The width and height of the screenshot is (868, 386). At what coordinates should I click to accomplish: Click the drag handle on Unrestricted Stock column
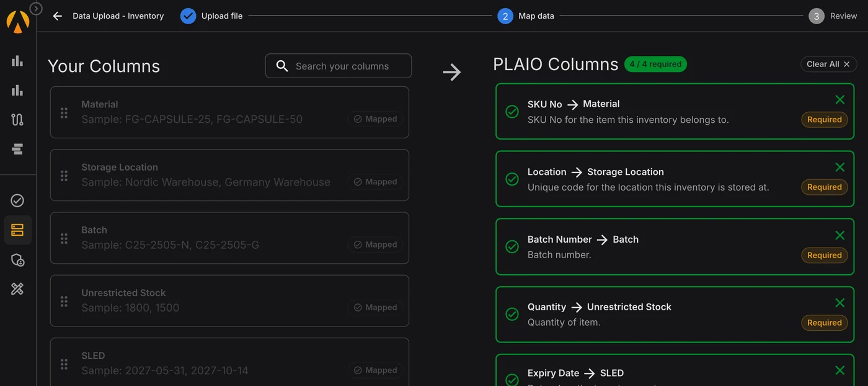click(64, 301)
